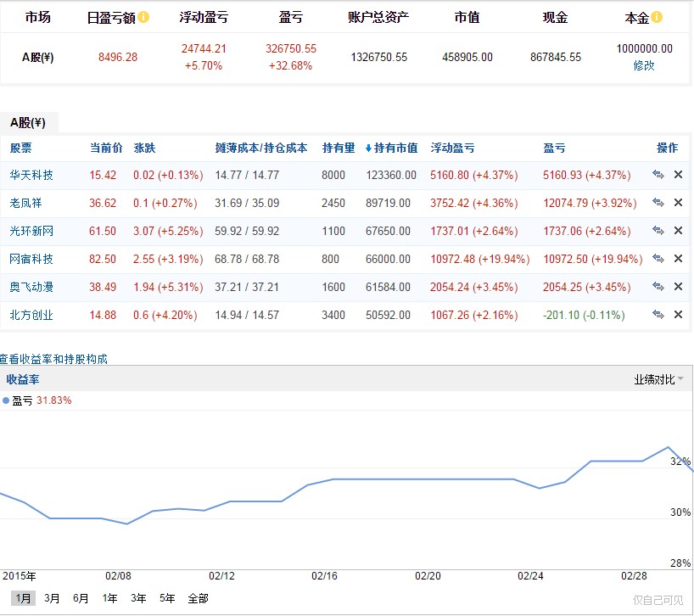Open the trade icon for 光环新网
The height and width of the screenshot is (616, 694).
658,230
